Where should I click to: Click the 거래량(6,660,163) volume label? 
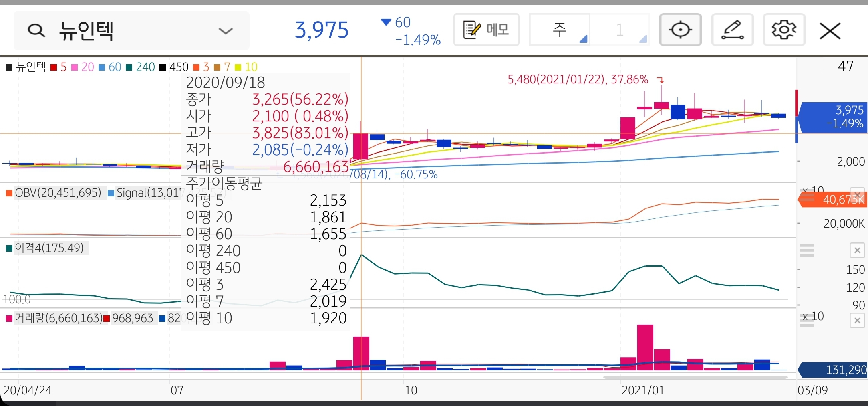point(55,318)
